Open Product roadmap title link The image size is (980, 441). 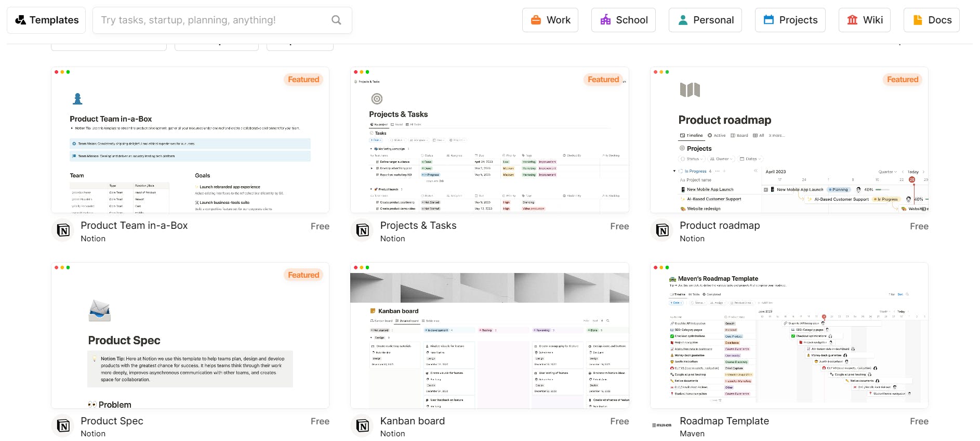pyautogui.click(x=720, y=225)
